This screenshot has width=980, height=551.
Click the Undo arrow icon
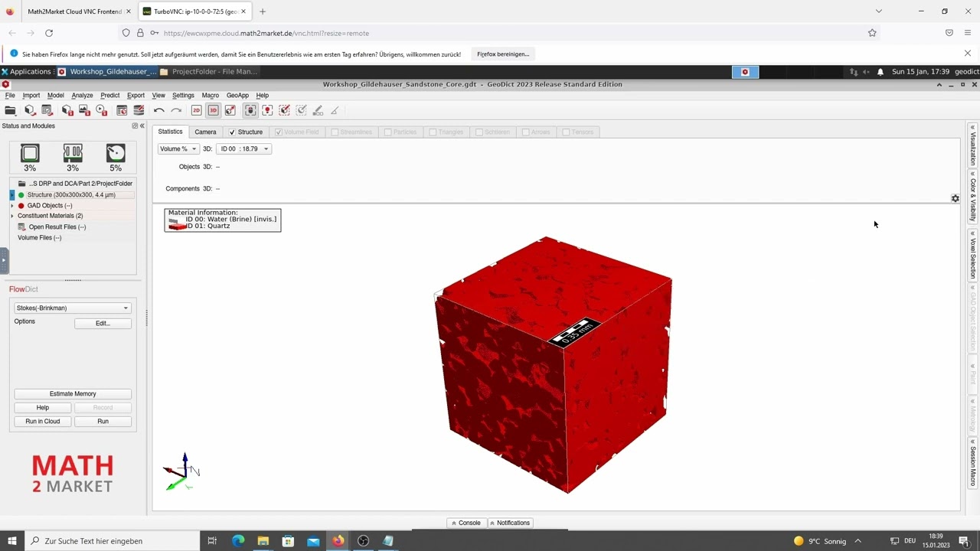coord(159,110)
